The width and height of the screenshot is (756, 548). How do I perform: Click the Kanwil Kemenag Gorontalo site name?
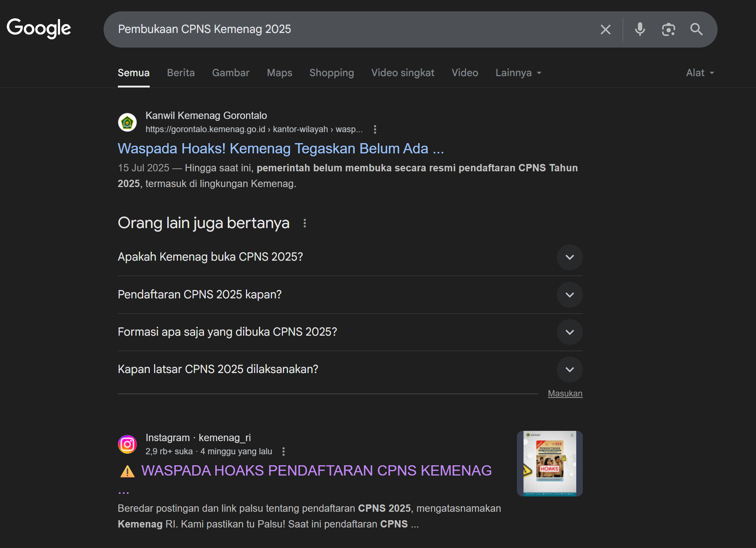coord(206,116)
